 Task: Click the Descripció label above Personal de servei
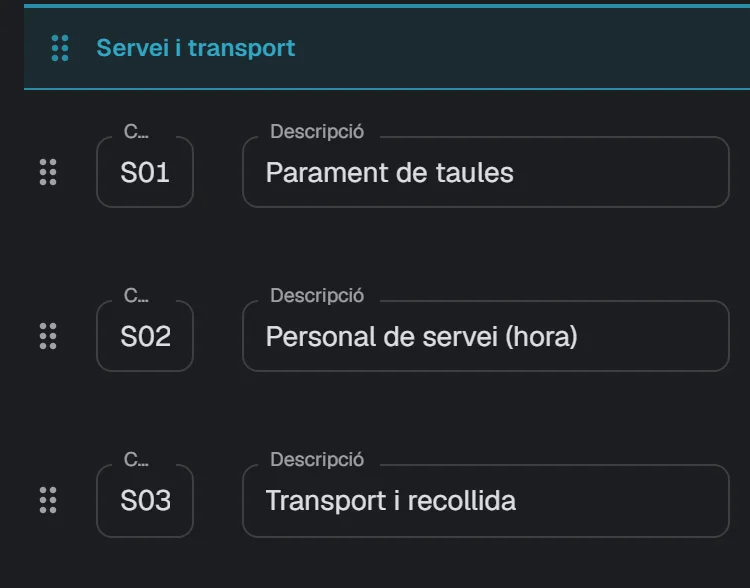tap(317, 296)
